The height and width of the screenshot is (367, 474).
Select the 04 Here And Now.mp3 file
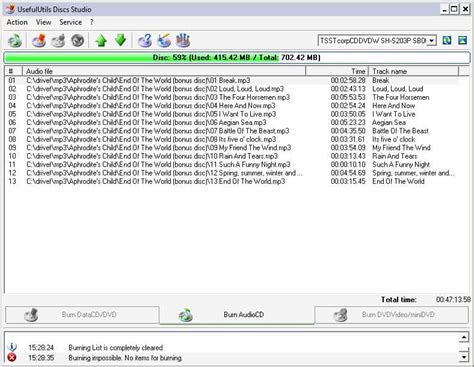(x=151, y=106)
